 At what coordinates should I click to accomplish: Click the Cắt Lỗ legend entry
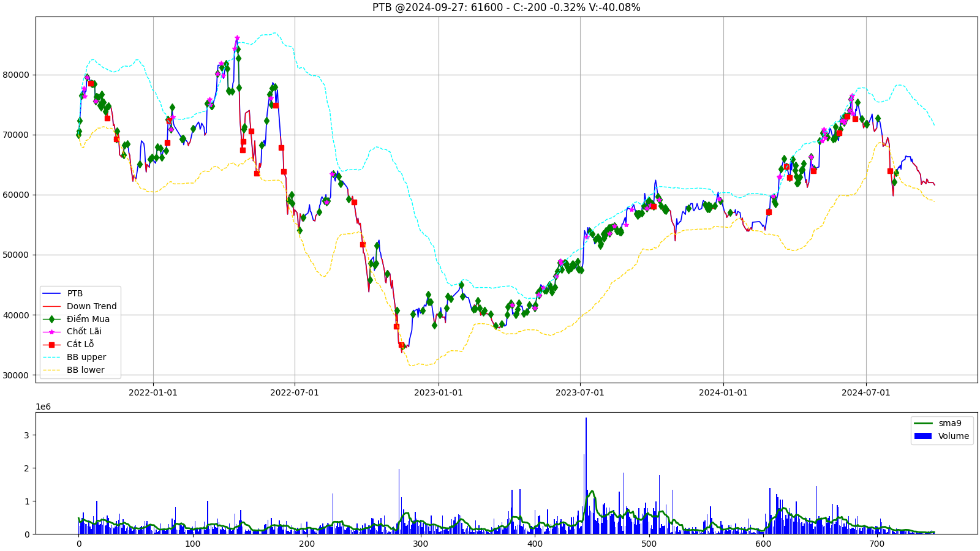point(69,344)
